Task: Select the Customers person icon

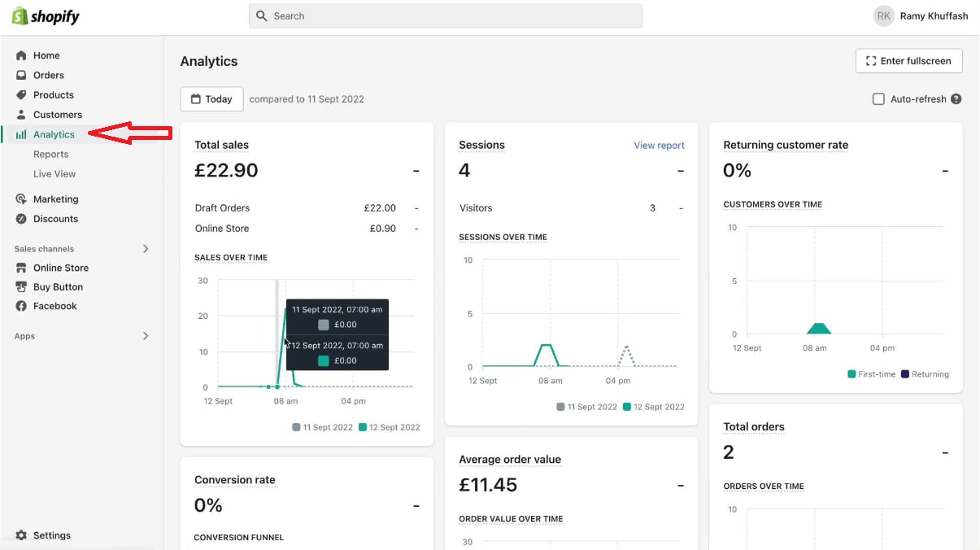Action: tap(21, 115)
